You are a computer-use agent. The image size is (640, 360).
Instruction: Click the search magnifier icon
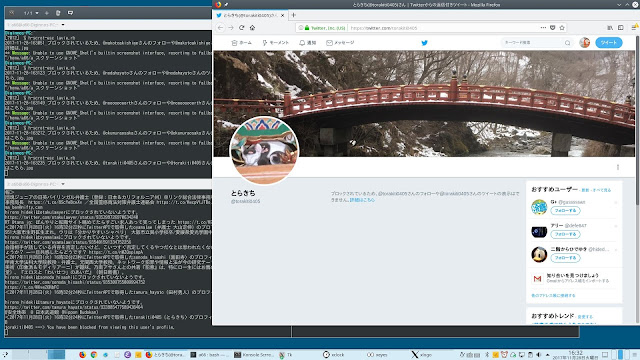coord(567,42)
